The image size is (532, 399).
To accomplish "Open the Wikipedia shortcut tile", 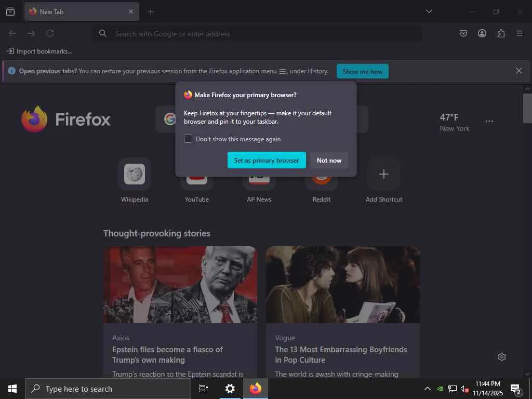I will click(135, 174).
